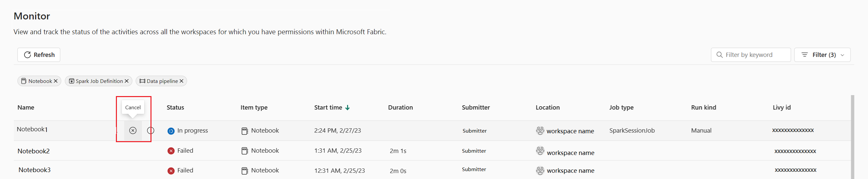The width and height of the screenshot is (868, 179).
Task: Open the Notebook2 run link
Action: pyautogui.click(x=34, y=151)
